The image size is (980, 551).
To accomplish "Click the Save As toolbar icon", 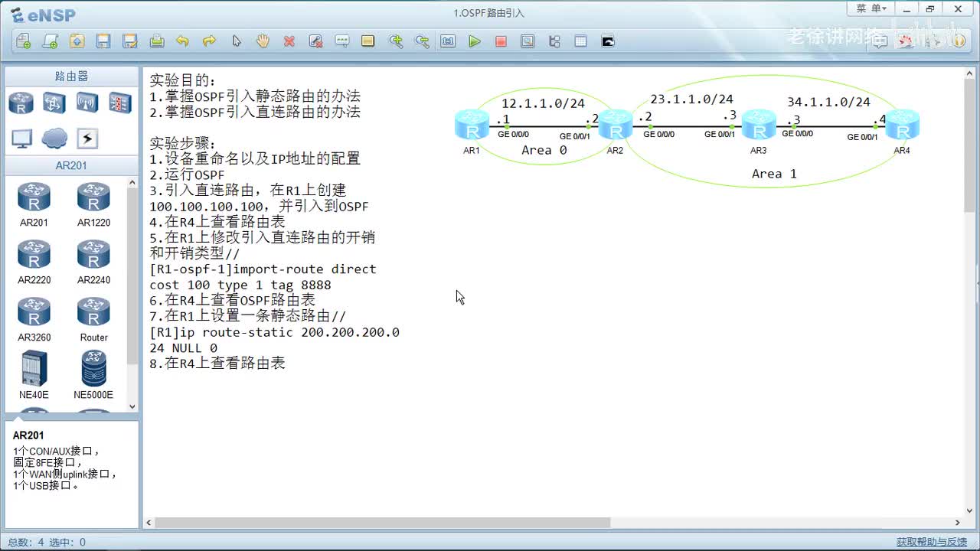I will click(130, 41).
